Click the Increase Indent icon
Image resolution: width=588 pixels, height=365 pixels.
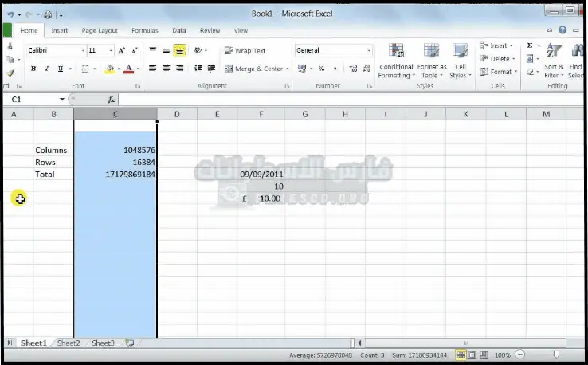(x=212, y=69)
